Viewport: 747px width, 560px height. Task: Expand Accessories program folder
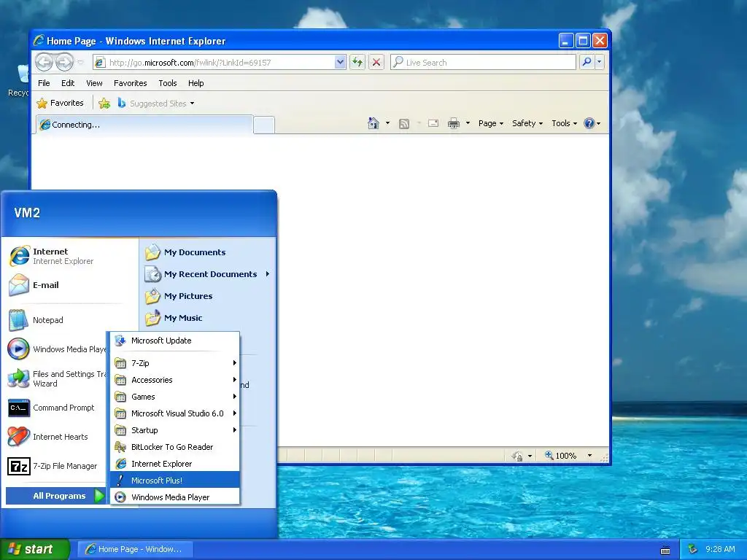pos(175,379)
